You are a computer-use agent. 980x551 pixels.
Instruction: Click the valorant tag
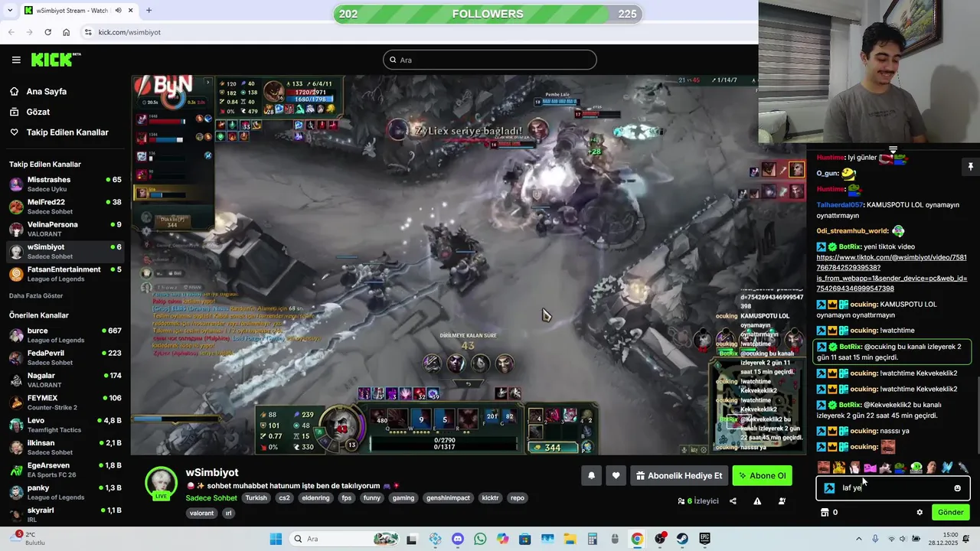201,513
